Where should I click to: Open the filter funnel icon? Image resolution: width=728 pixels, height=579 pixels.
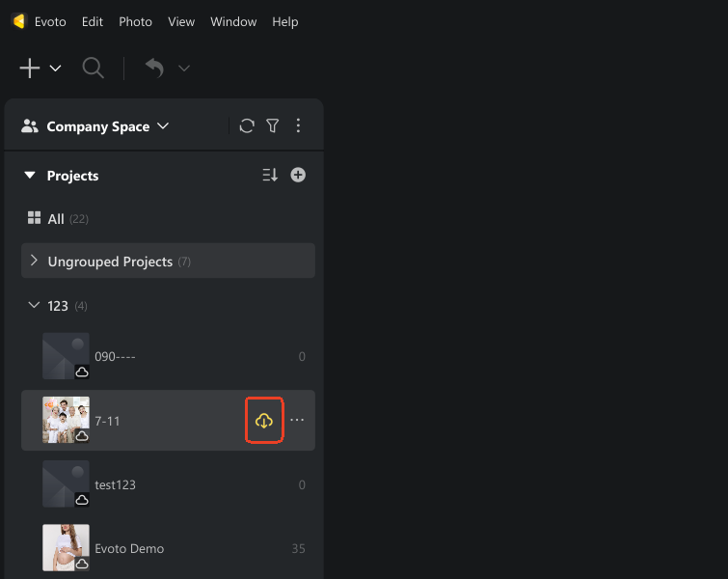coord(273,125)
